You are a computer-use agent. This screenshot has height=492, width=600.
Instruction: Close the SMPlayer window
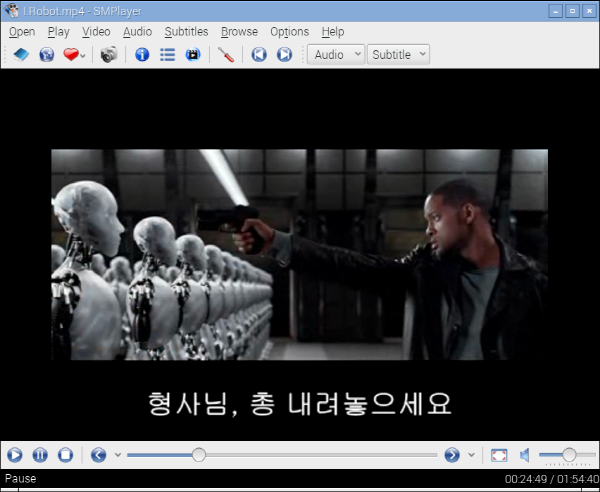tap(589, 11)
